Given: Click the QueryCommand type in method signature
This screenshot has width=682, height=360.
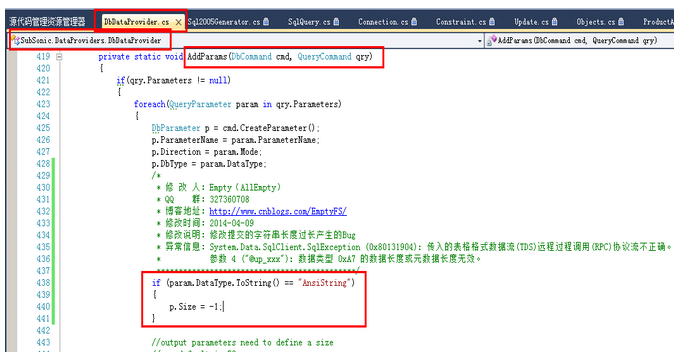Looking at the screenshot, I should (324, 57).
